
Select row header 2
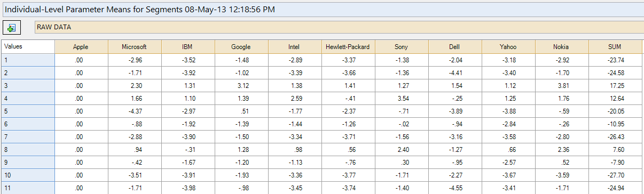click(27, 72)
